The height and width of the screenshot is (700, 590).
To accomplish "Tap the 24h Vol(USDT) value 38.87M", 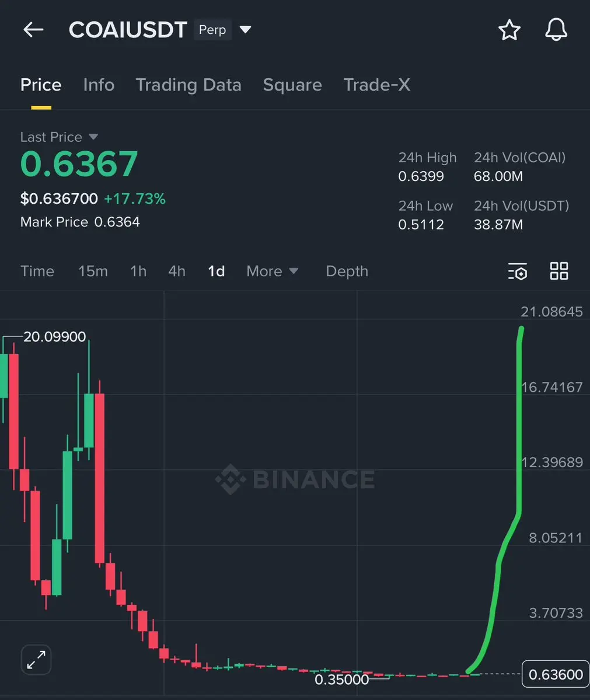I will coord(498,225).
